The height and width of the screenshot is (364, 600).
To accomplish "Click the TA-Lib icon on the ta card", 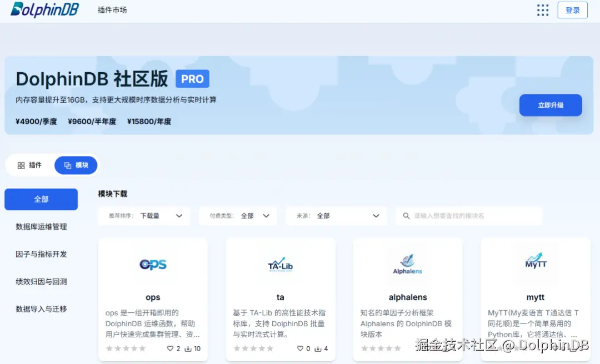I will click(x=280, y=265).
